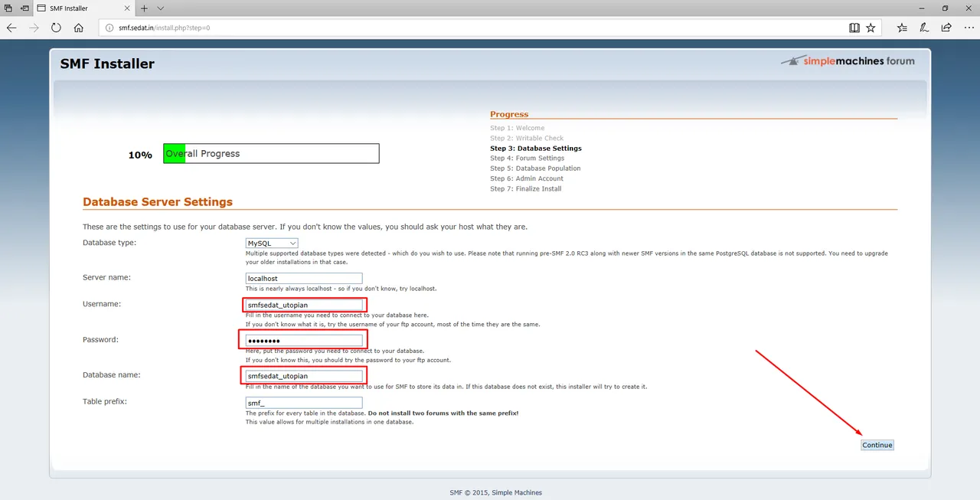Open Reading view book icon
980x500 pixels.
854,28
